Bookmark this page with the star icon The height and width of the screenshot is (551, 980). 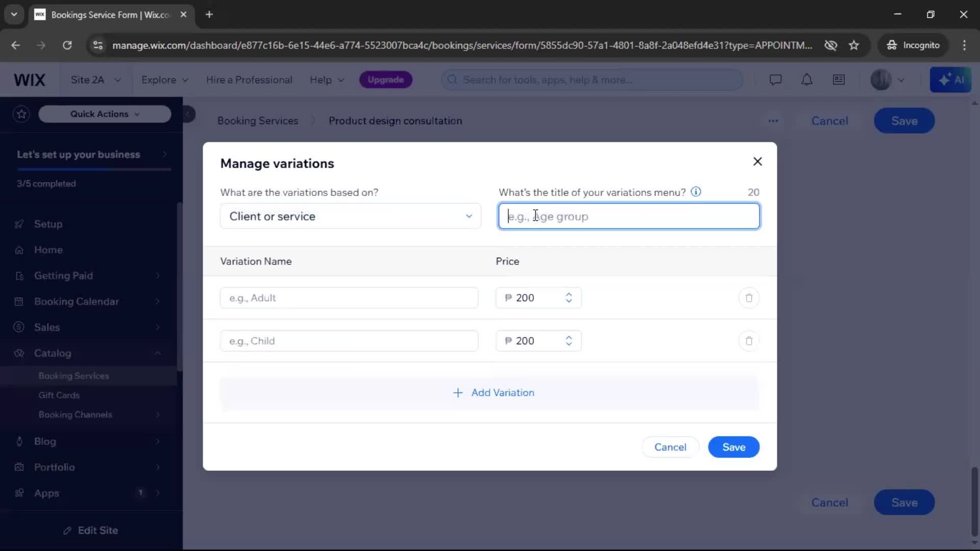[854, 45]
